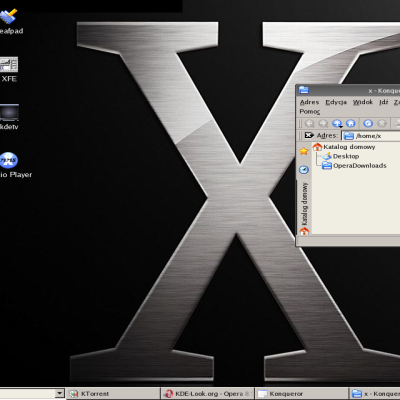Click the Stop loading icon in Konqueror
This screenshot has width=400, height=400.
382,124
